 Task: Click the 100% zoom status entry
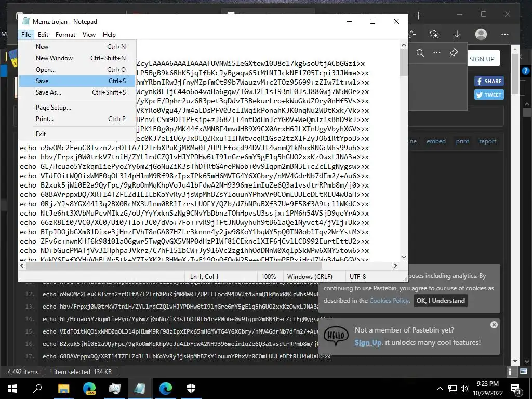269,276
